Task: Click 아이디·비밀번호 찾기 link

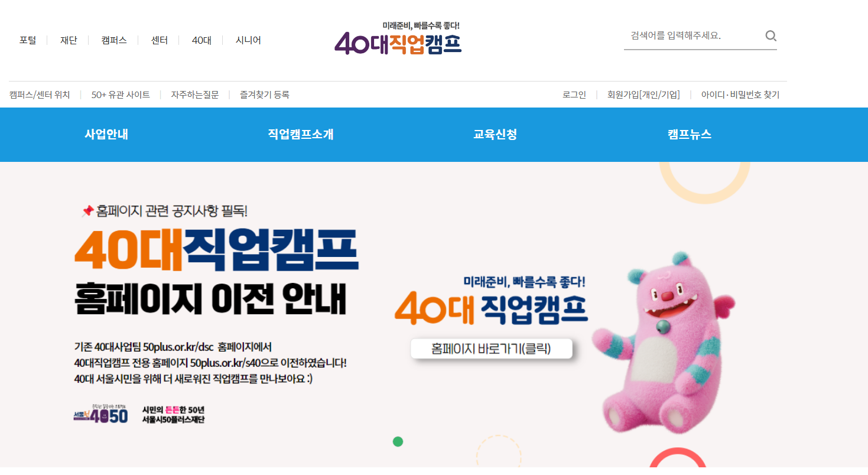Action: coord(740,95)
